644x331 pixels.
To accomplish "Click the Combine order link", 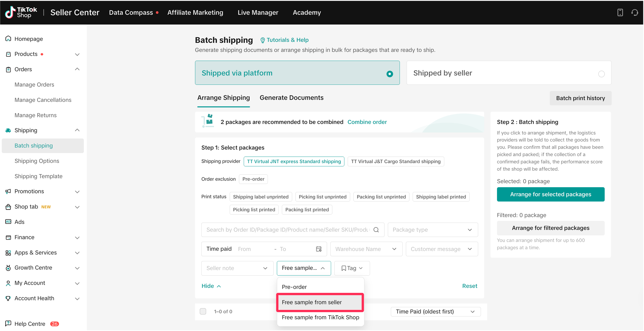I will click(367, 122).
